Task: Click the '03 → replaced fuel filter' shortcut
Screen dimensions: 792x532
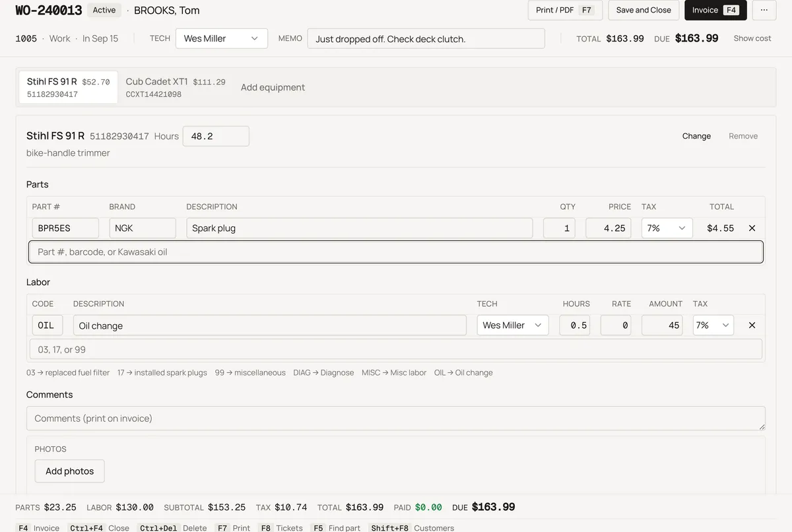Action: (68, 373)
